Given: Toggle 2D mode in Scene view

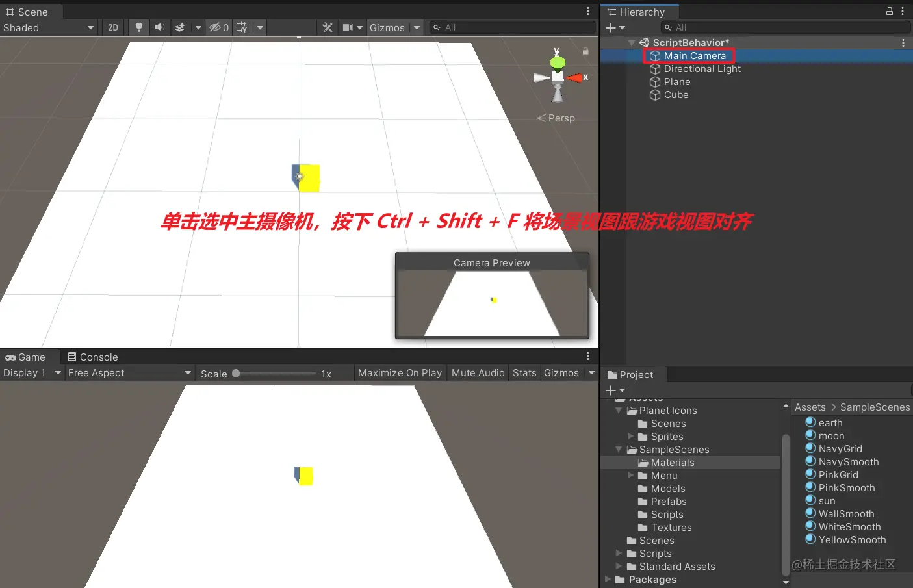Looking at the screenshot, I should coord(113,27).
